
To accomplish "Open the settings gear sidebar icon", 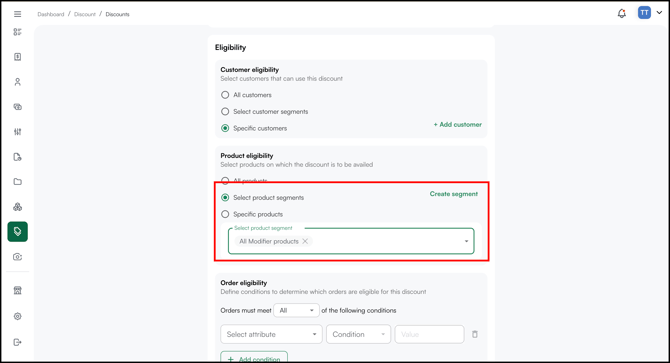I will tap(18, 316).
